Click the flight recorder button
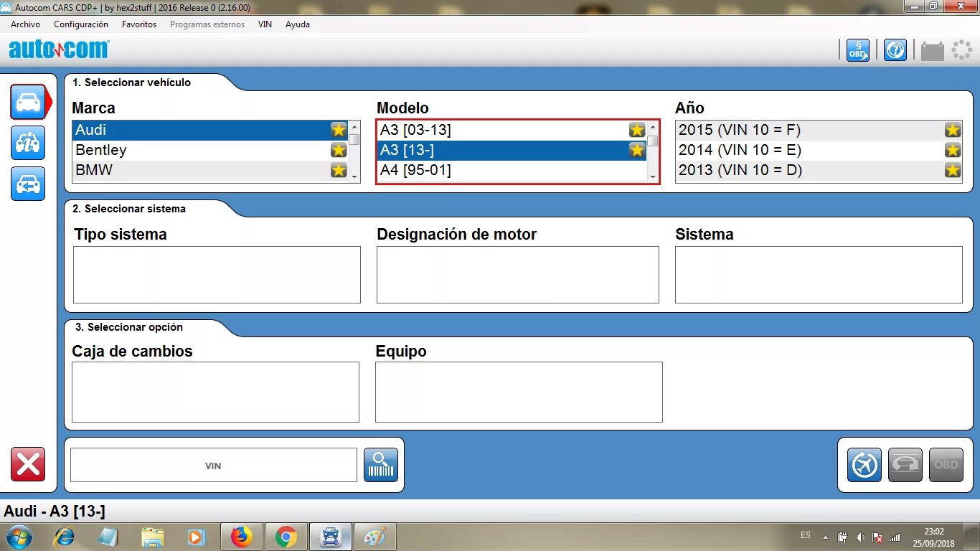 pos(864,465)
